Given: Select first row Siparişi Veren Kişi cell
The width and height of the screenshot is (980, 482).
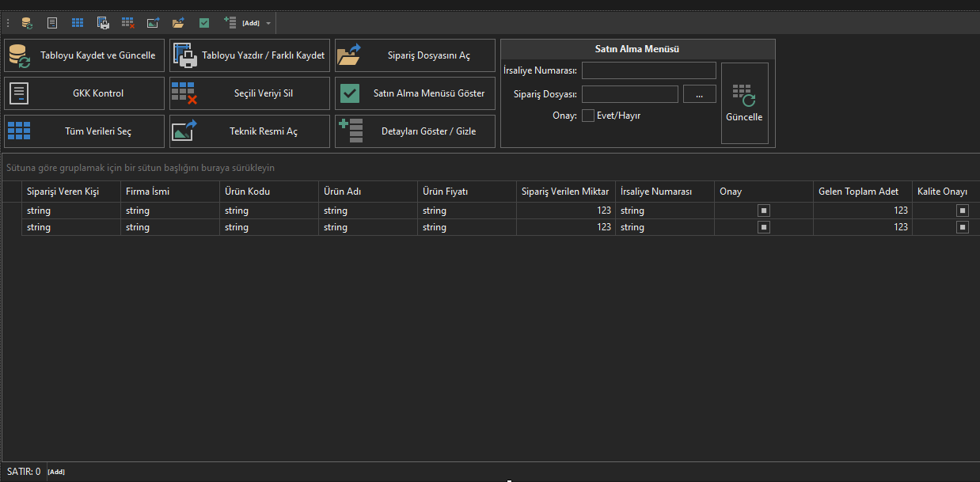Looking at the screenshot, I should pyautogui.click(x=71, y=211).
